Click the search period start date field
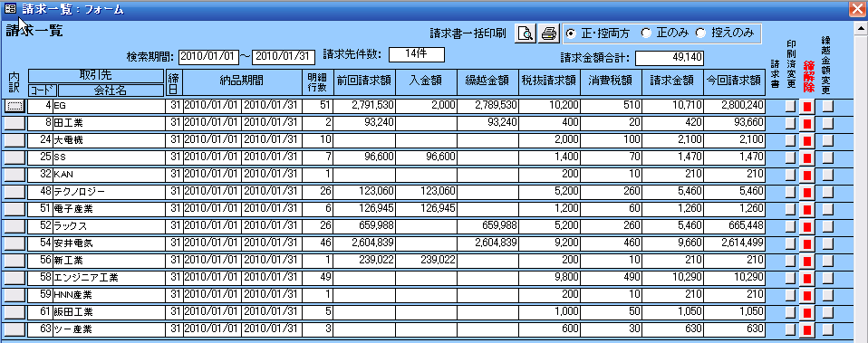This screenshot has width=868, height=343. (x=208, y=56)
